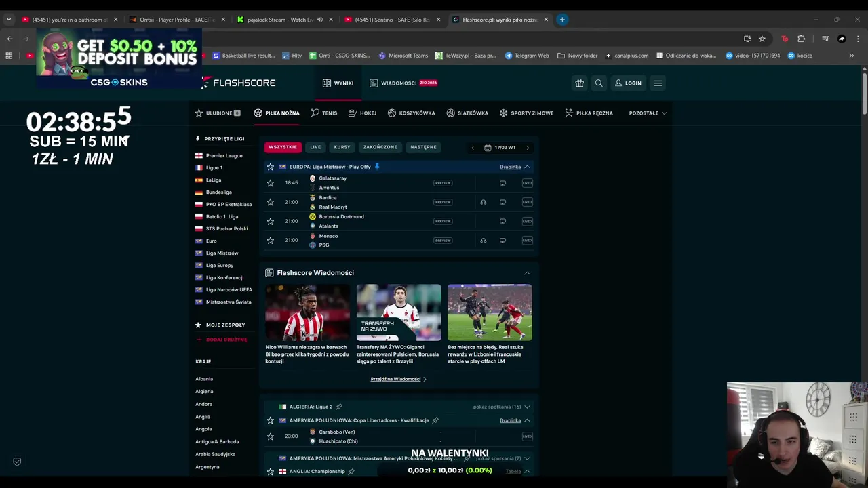868x488 pixels.
Task: Collapse the Copa Libertadores section
Action: [x=527, y=420]
